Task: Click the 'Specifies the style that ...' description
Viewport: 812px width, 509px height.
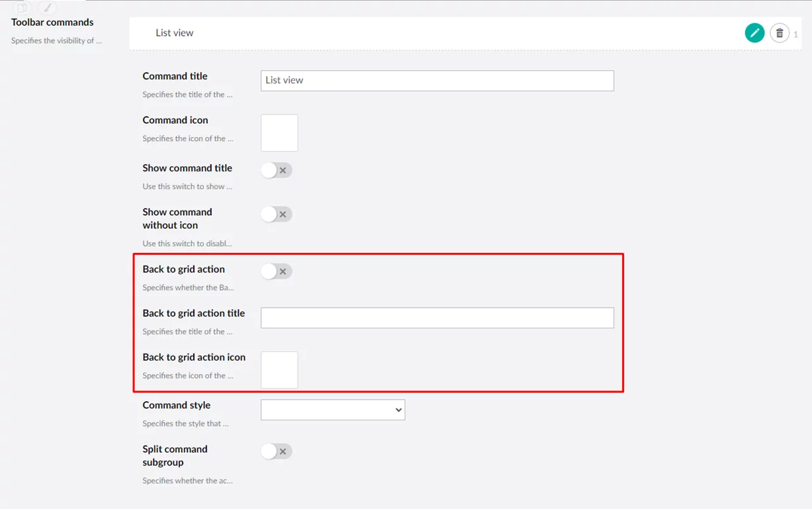Action: tap(185, 424)
